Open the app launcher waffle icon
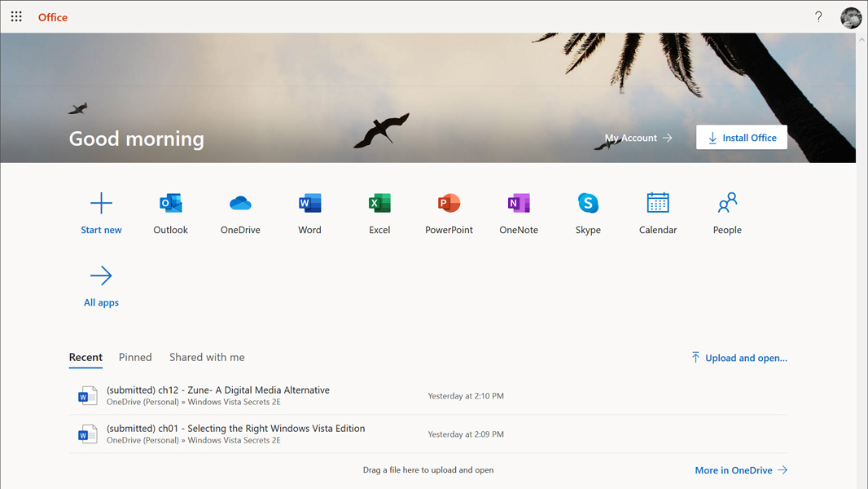868x489 pixels. (x=16, y=16)
